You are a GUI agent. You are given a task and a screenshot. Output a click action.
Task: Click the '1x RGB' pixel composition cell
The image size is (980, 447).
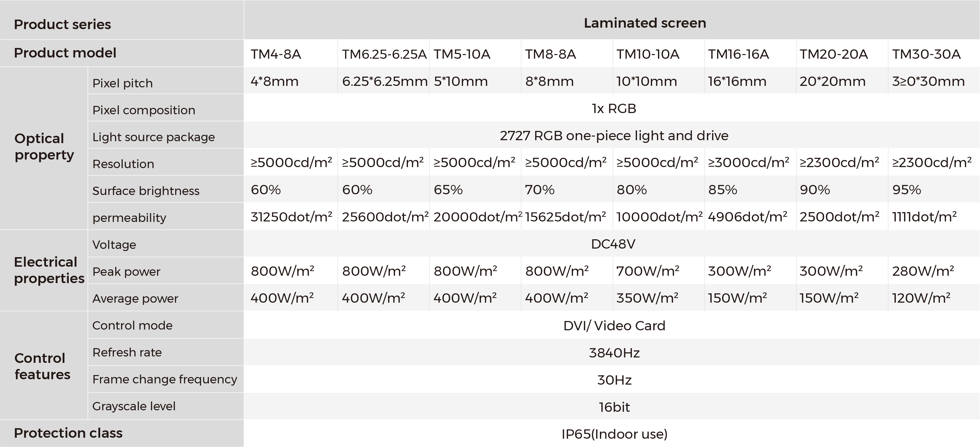coord(612,108)
